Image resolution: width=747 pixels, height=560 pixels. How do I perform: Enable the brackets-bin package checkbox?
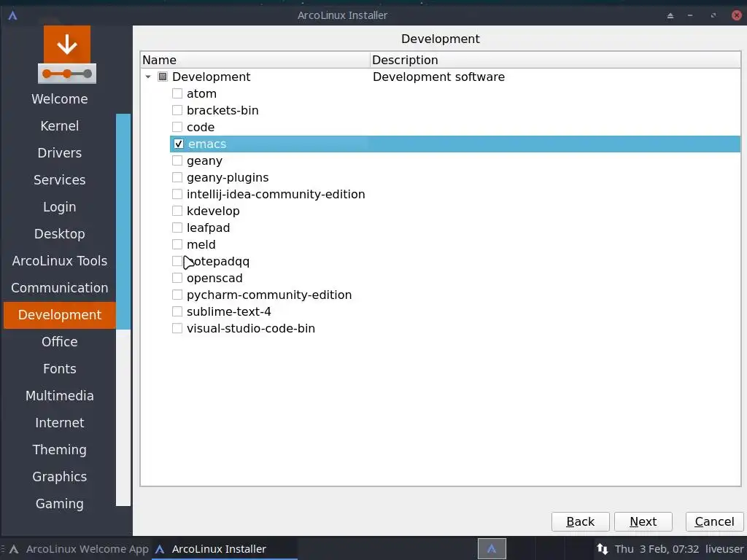(177, 110)
